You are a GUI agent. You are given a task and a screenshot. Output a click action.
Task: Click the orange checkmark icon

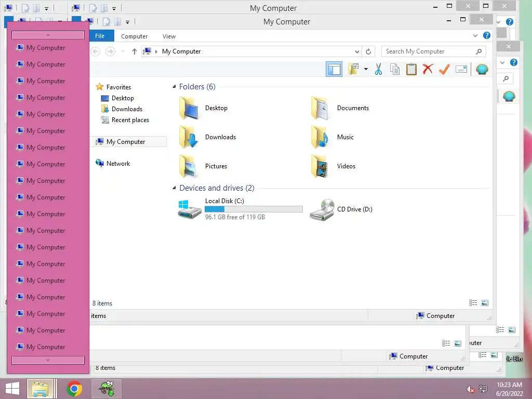444,69
